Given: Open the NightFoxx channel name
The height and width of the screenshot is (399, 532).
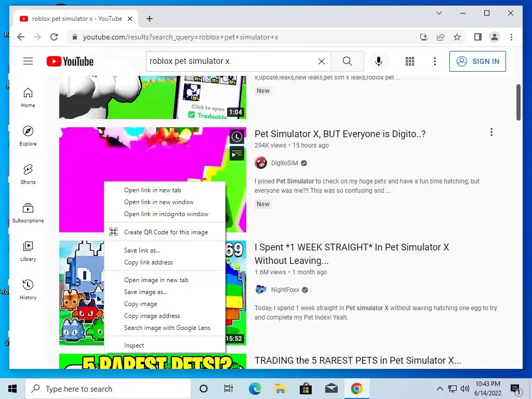Looking at the screenshot, I should coord(285,290).
